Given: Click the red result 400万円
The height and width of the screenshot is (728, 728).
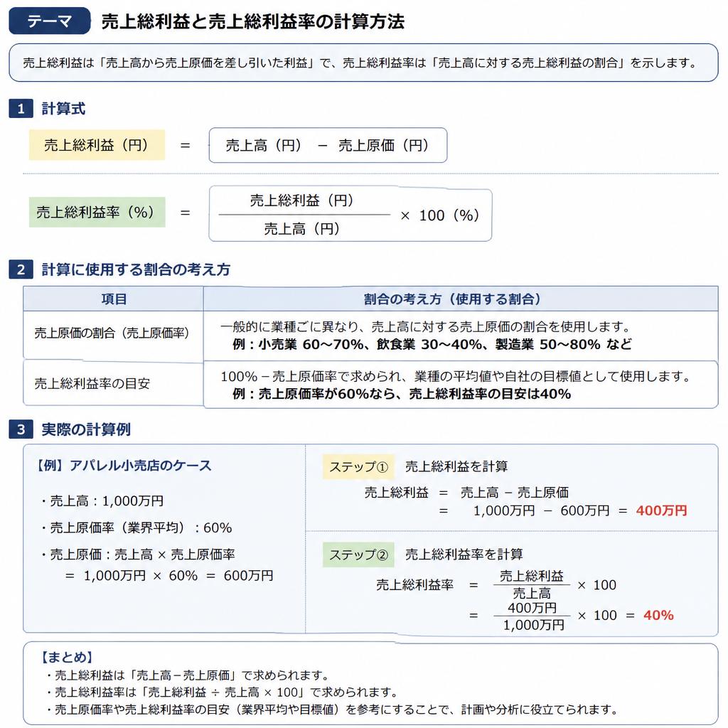Looking at the screenshot, I should [x=662, y=510].
